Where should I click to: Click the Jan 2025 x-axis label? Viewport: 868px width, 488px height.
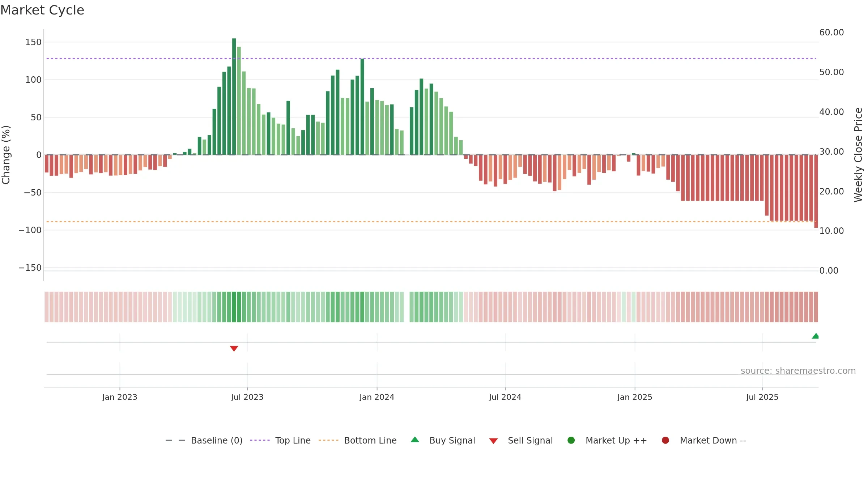tap(635, 397)
